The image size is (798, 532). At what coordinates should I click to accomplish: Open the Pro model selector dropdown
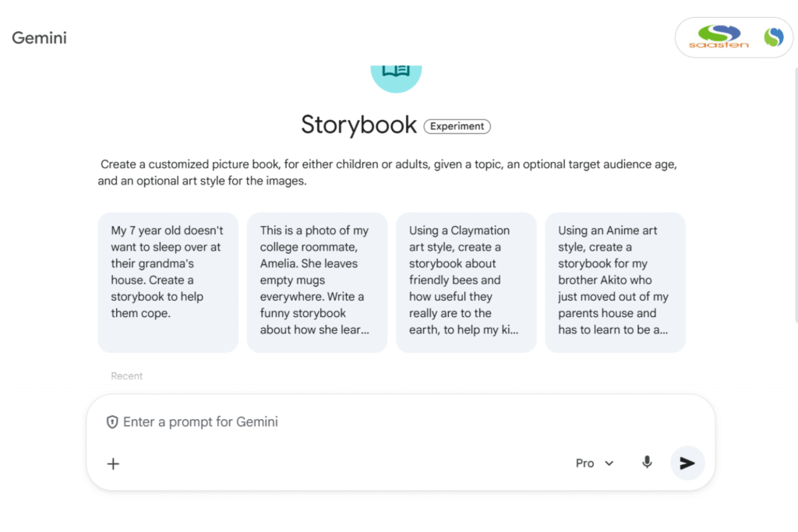pyautogui.click(x=595, y=463)
